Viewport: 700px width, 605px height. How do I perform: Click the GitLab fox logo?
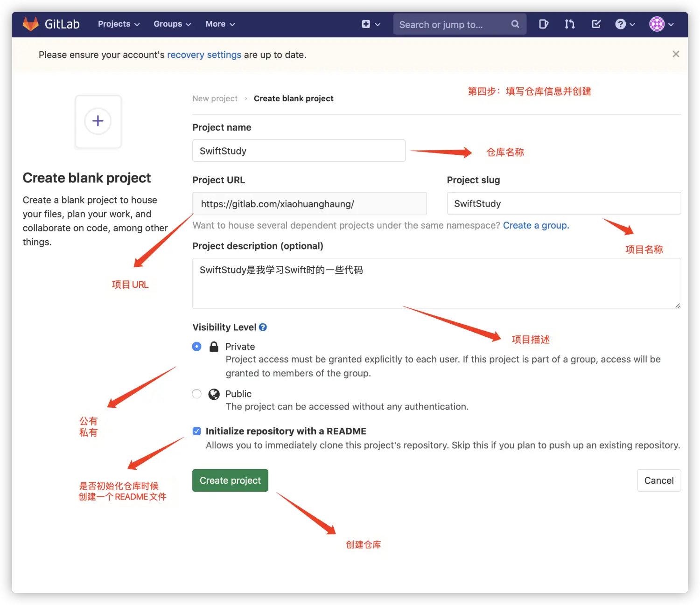click(x=31, y=24)
